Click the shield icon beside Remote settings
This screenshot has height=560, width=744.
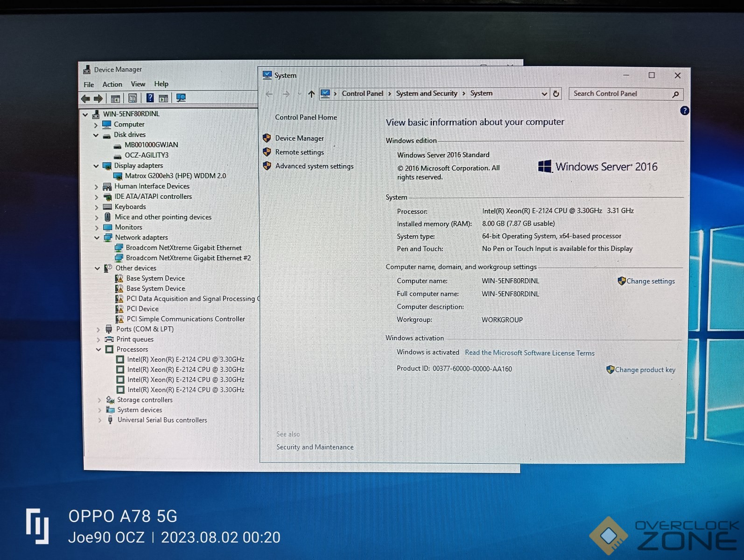(267, 152)
